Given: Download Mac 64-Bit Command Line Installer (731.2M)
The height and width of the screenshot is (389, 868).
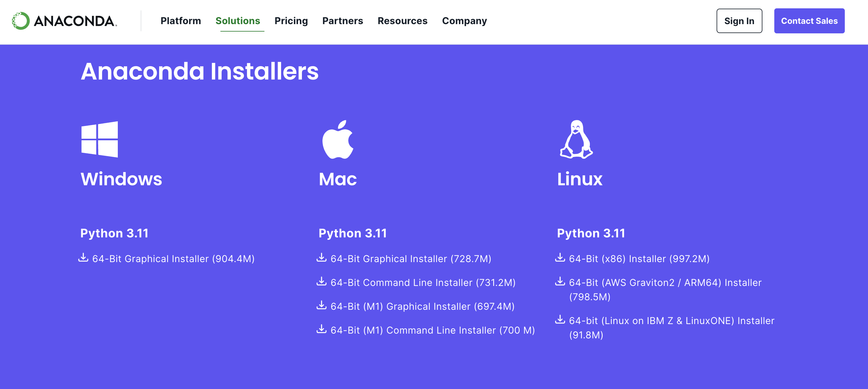Looking at the screenshot, I should point(422,283).
